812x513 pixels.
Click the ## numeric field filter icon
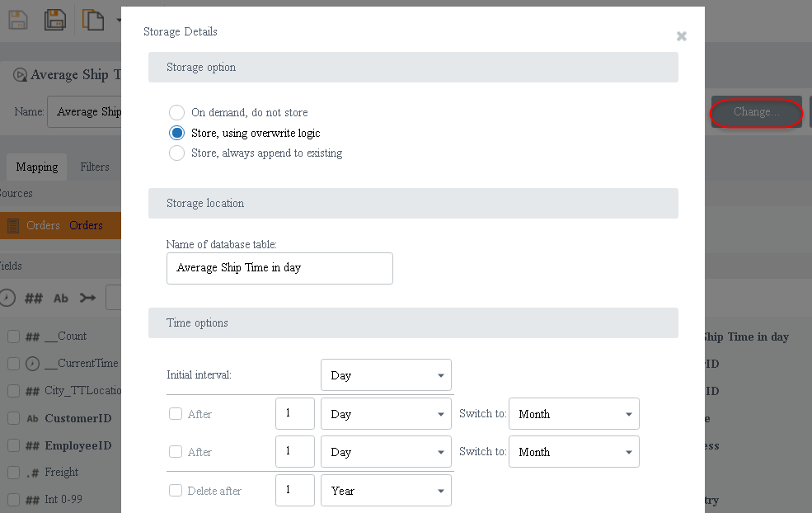tap(34, 299)
